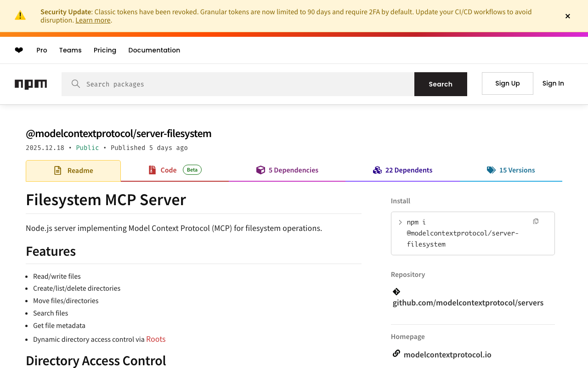Viewport: 588px width, 368px height.
Task: Dismiss the security update banner
Action: click(568, 16)
